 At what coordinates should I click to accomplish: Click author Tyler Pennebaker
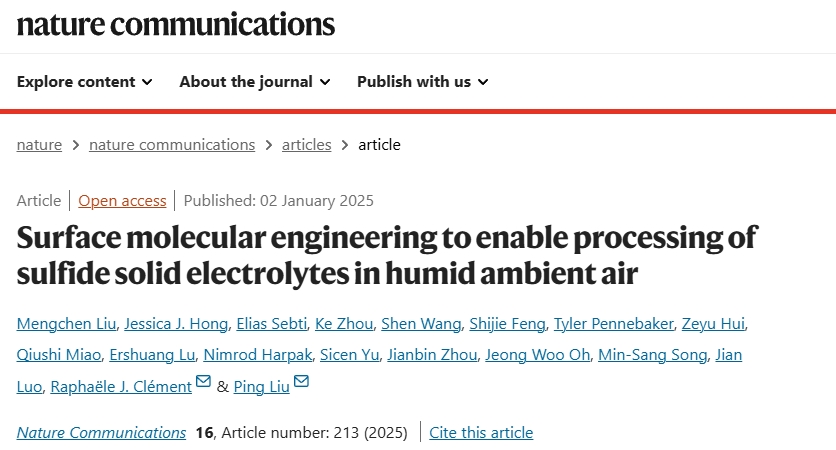(614, 324)
